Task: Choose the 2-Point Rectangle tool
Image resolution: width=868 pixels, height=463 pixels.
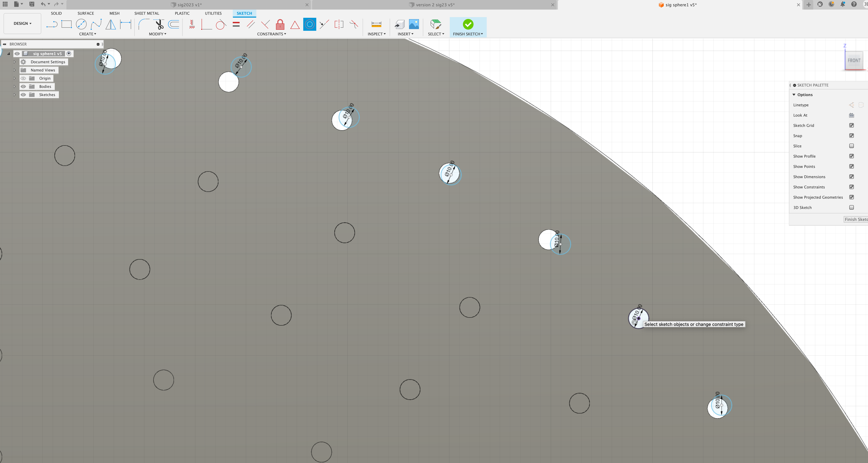Action: [x=66, y=24]
